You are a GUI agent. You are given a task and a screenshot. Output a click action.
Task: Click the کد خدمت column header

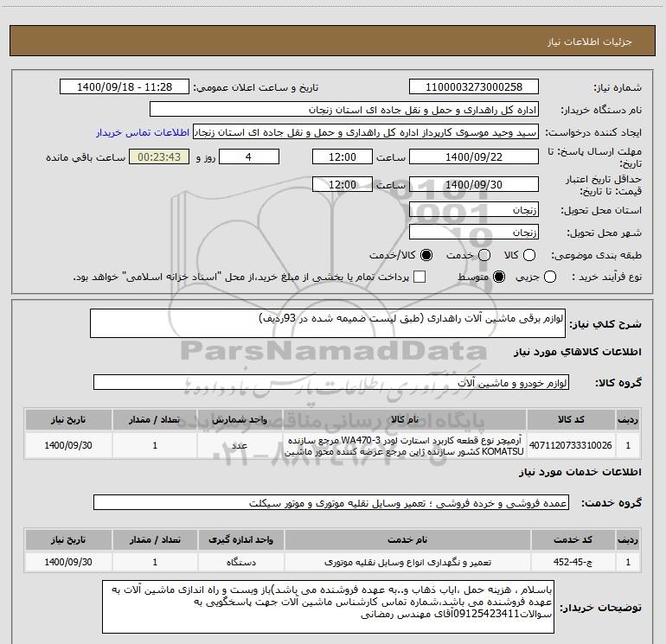pyautogui.click(x=573, y=539)
